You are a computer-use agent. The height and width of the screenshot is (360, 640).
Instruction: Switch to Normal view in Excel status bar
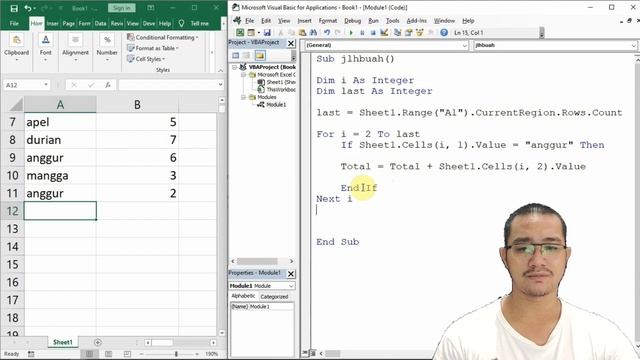(x=89, y=354)
